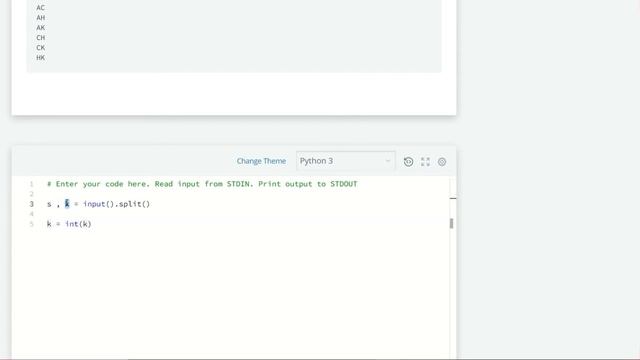Screen dimensions: 640x360
Task: Select line number 1 in gutter
Action: 31,184
